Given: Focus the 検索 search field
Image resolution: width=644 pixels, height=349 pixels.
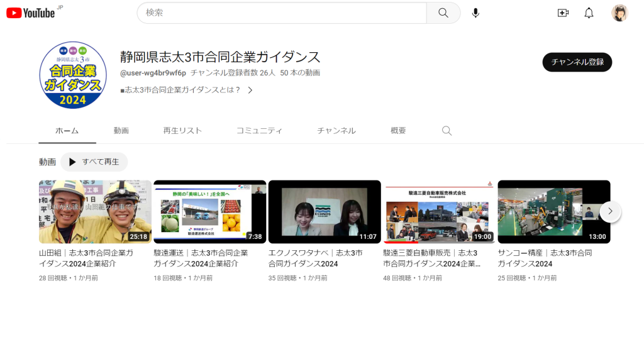Looking at the screenshot, I should coord(282,13).
